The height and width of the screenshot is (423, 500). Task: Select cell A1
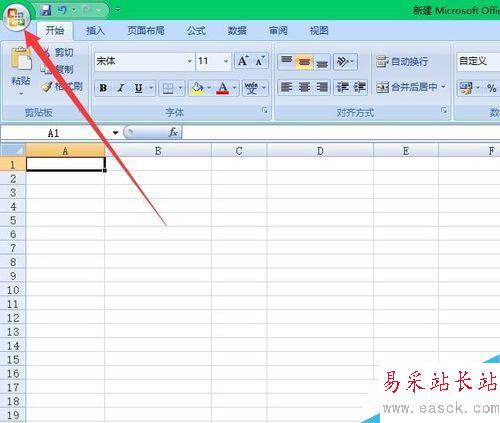pos(65,164)
